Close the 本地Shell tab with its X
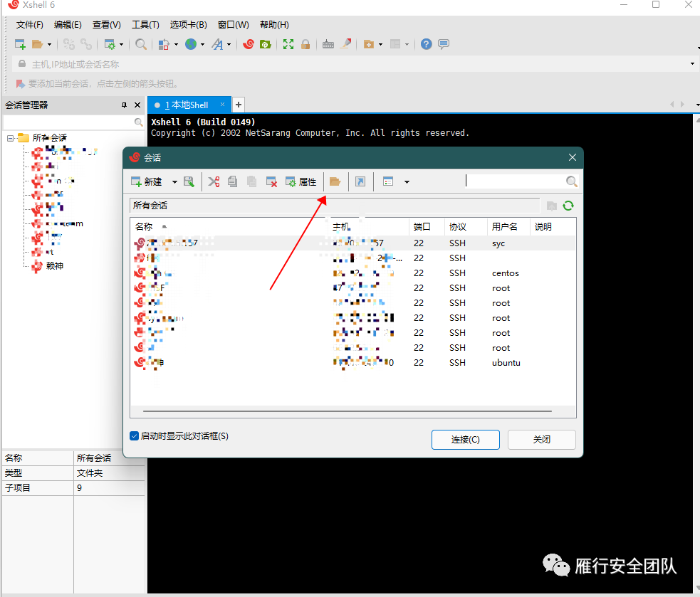The image size is (700, 597). click(222, 105)
